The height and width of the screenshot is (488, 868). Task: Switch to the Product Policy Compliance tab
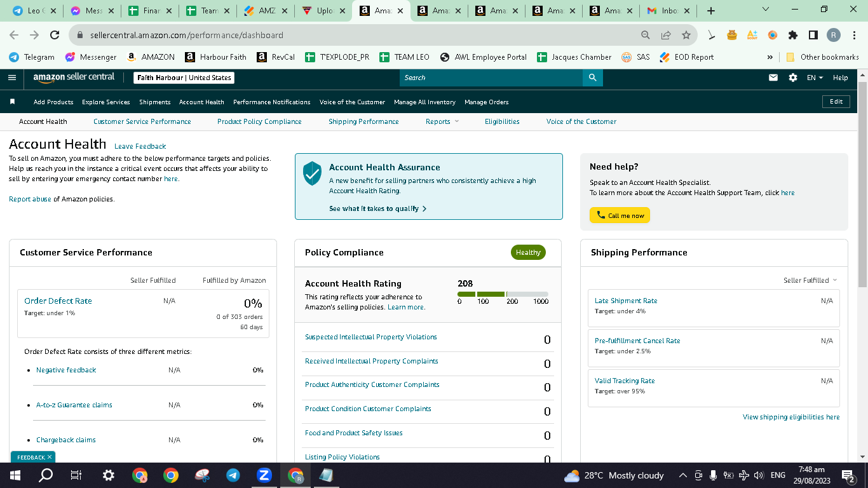259,121
